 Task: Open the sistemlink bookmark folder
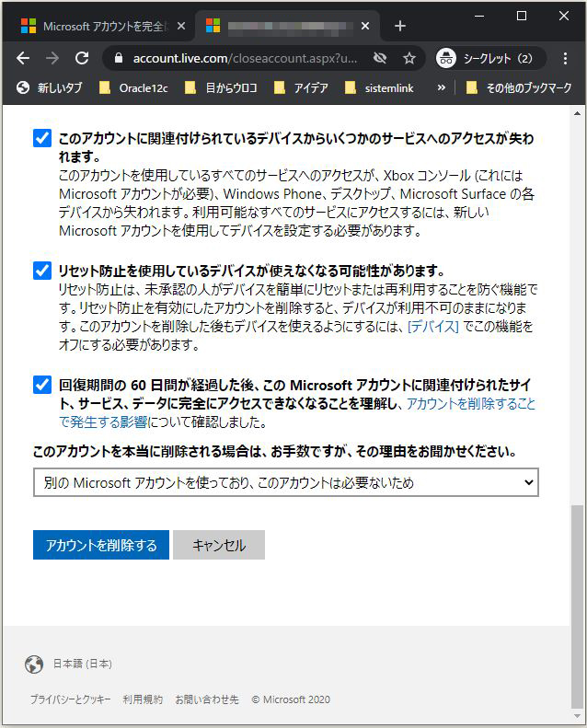point(379,87)
